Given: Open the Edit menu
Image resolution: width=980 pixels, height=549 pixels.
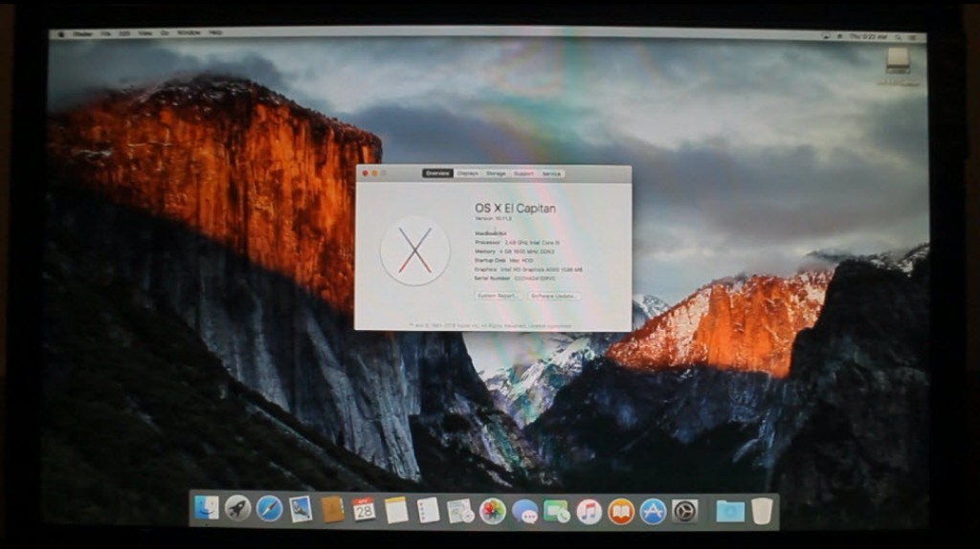Looking at the screenshot, I should pos(124,33).
